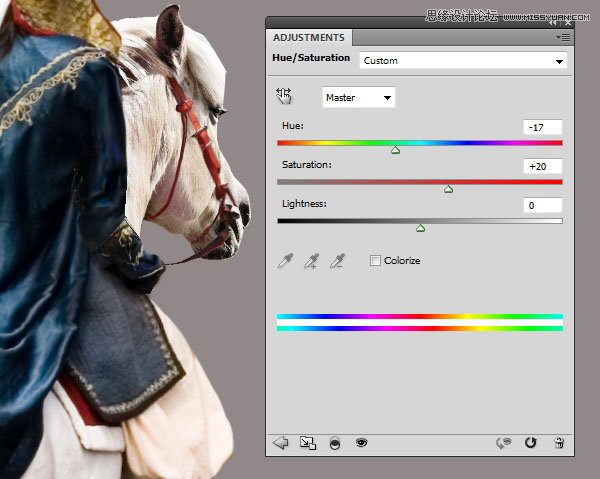Switch panel to expanded view icon
Viewport: 600px width, 479px height.
click(x=308, y=443)
